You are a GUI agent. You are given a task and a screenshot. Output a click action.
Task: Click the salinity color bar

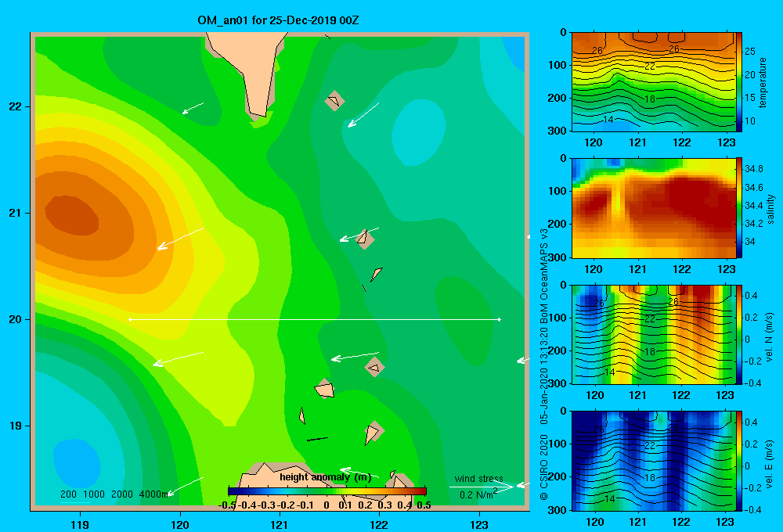pos(739,208)
